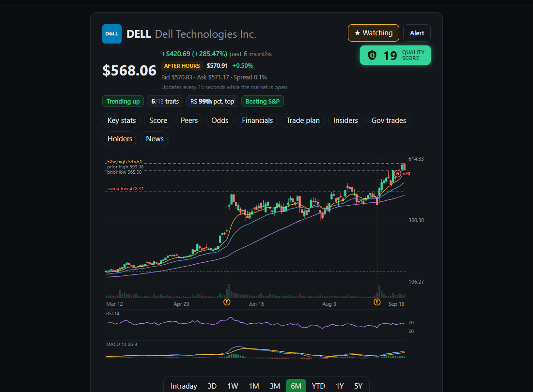Image resolution: width=533 pixels, height=392 pixels.
Task: Click the AFTER HOURS label
Action: click(182, 66)
